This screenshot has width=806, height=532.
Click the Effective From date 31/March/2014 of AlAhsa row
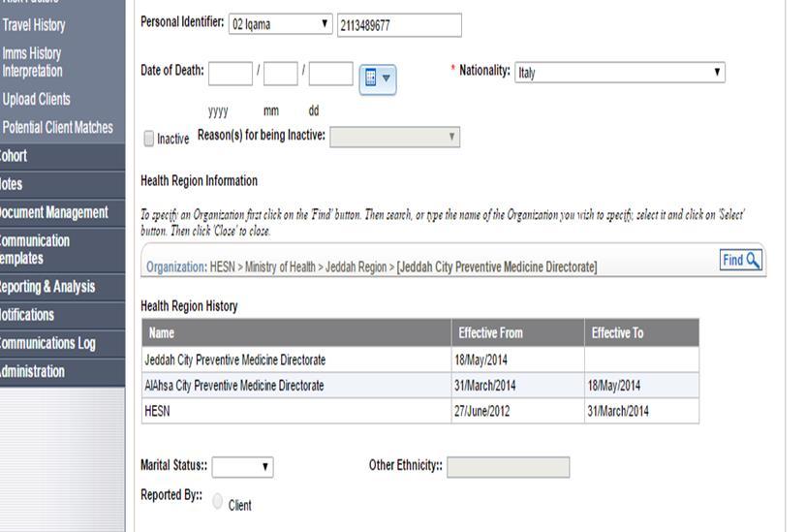(484, 386)
